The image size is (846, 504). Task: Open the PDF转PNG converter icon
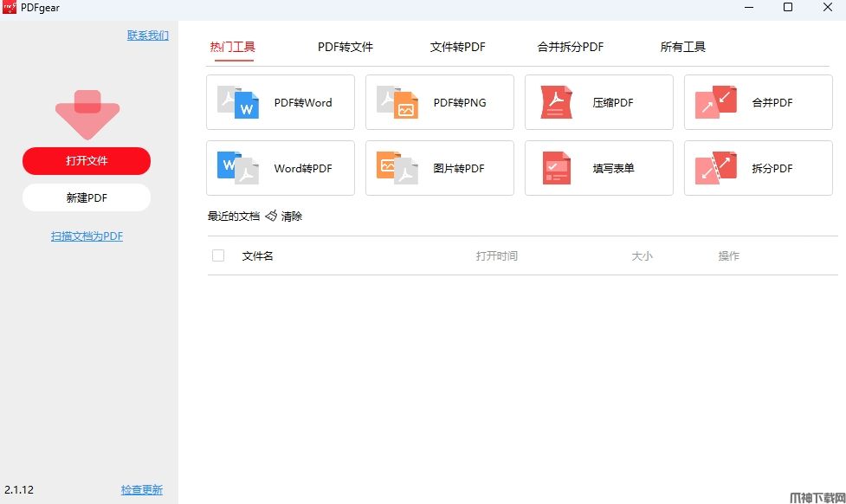(x=397, y=103)
